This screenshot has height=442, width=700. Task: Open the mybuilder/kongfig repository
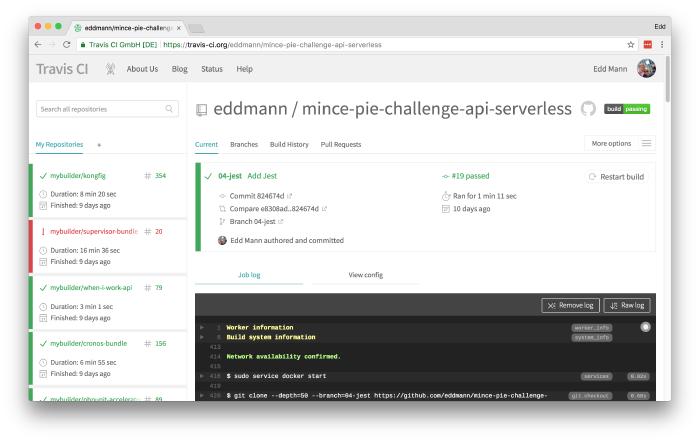[78, 175]
